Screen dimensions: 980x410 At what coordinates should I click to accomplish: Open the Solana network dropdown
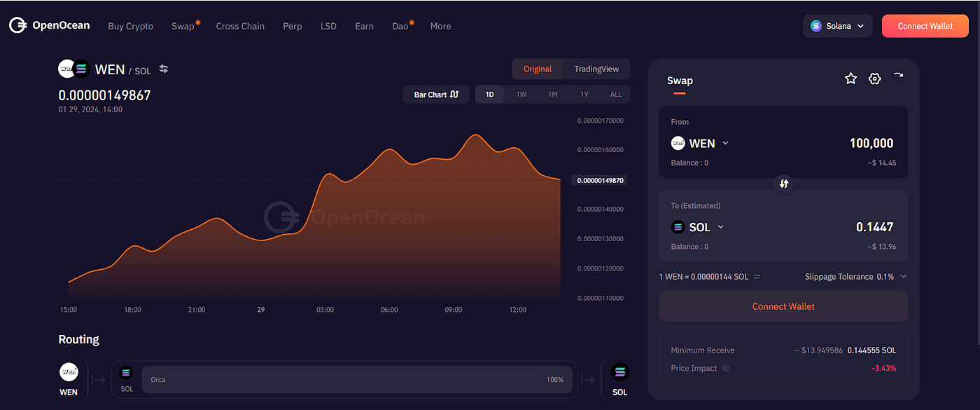837,25
